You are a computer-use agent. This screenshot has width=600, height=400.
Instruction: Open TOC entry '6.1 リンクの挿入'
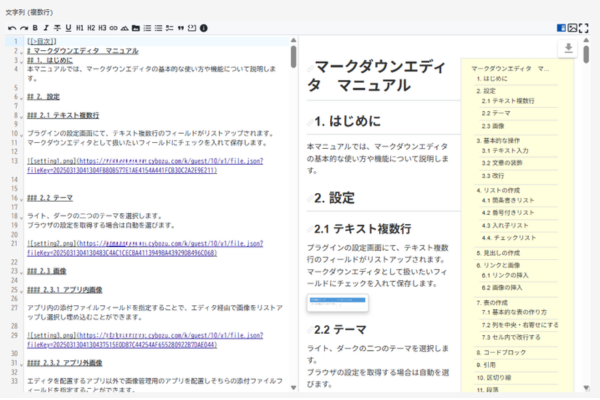point(505,276)
